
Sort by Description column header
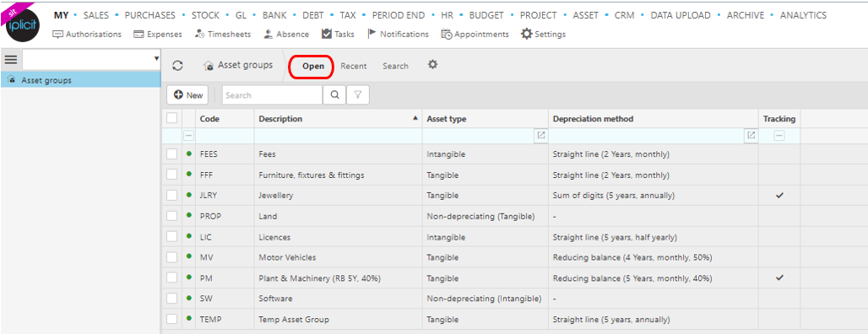click(338, 119)
